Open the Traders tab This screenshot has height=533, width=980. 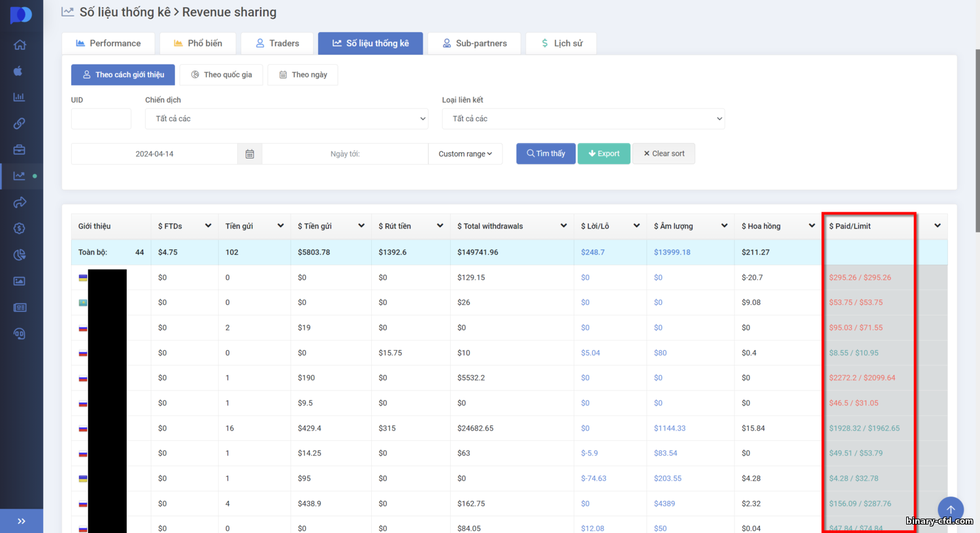pos(277,43)
